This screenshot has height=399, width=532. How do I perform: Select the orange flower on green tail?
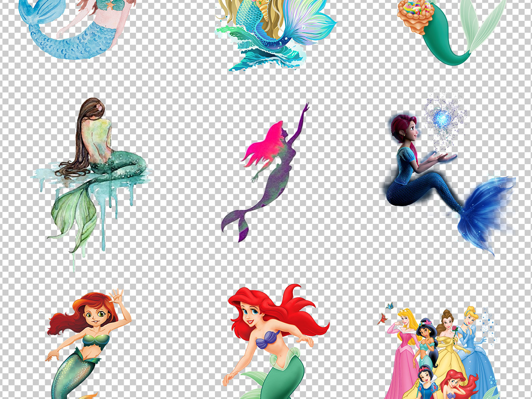pyautogui.click(x=417, y=17)
